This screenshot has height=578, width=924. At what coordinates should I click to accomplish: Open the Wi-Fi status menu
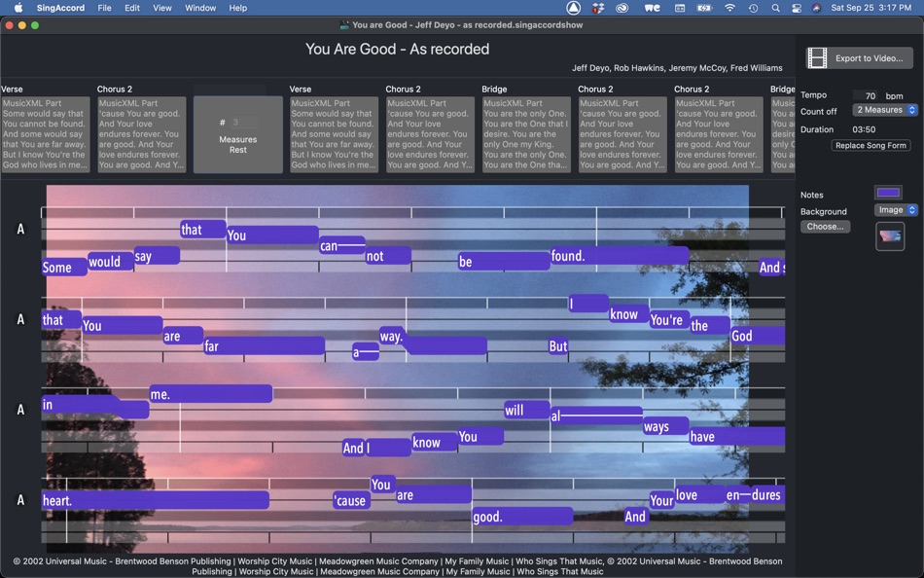[730, 8]
